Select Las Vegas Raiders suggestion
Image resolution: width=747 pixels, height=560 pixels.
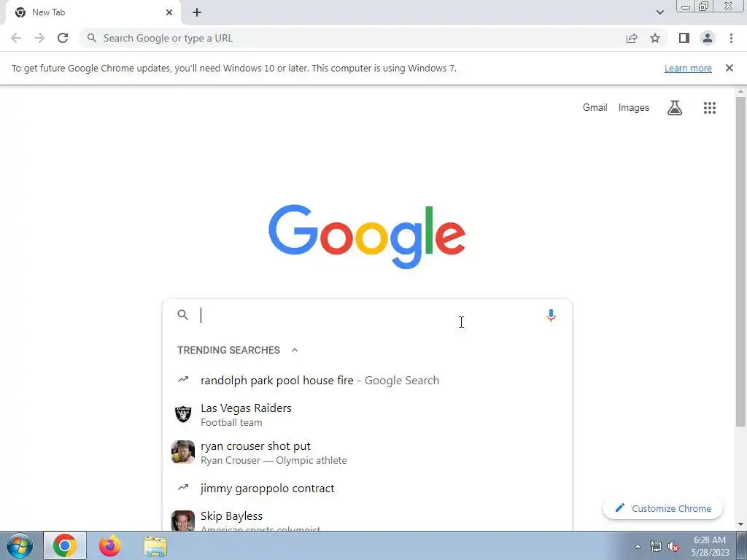[367, 415]
